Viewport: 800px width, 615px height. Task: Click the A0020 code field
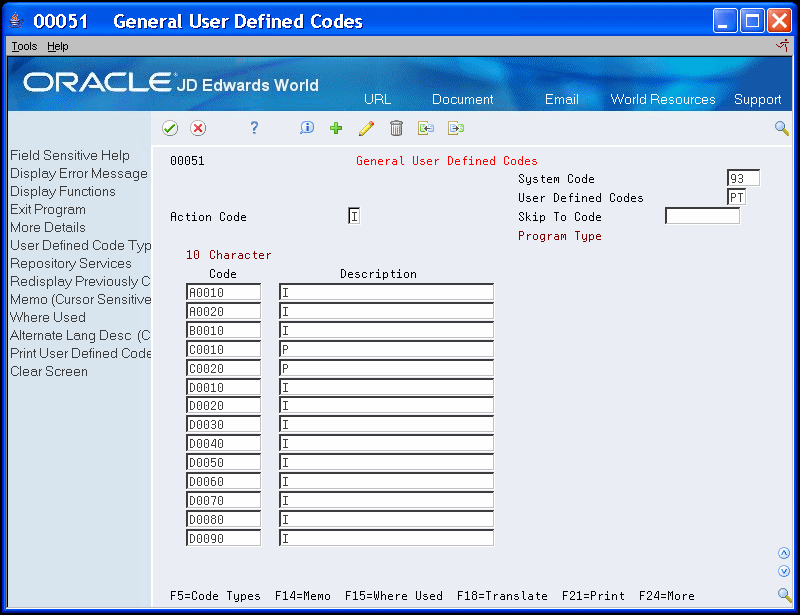pyautogui.click(x=223, y=311)
